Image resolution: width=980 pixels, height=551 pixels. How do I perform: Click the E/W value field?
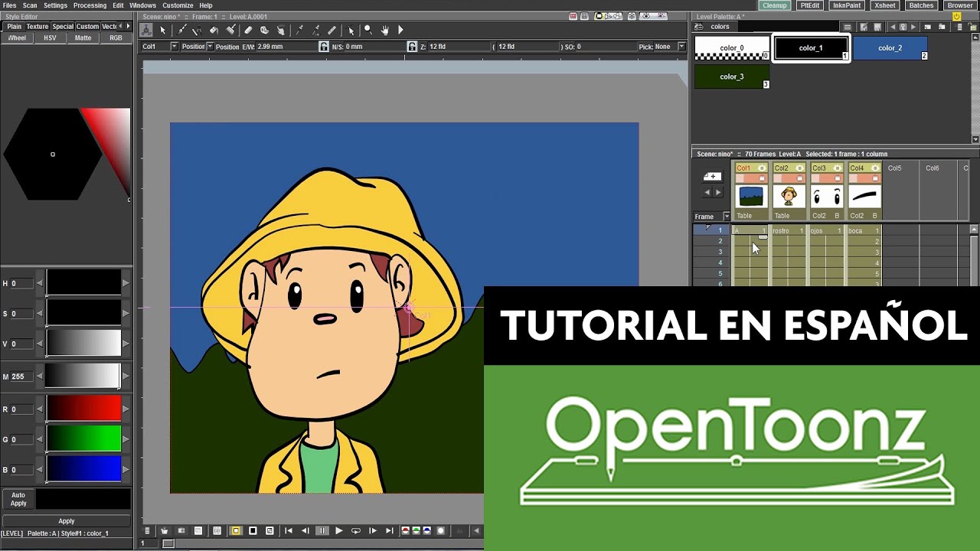pyautogui.click(x=287, y=47)
